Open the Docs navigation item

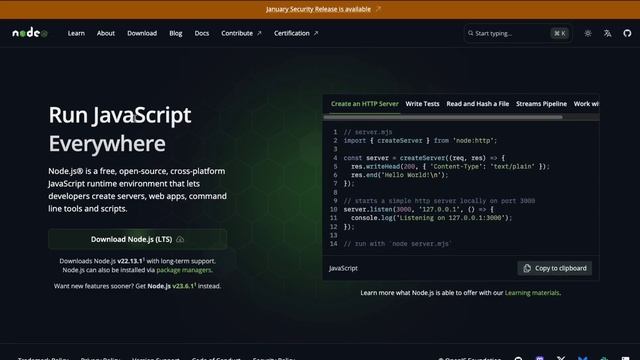(x=202, y=33)
